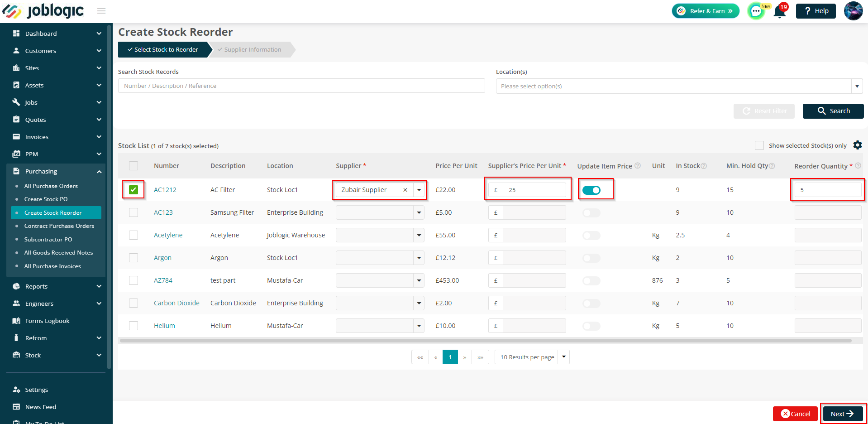The height and width of the screenshot is (424, 868).
Task: Check the Carbon Dioxide row checkbox
Action: click(x=134, y=303)
